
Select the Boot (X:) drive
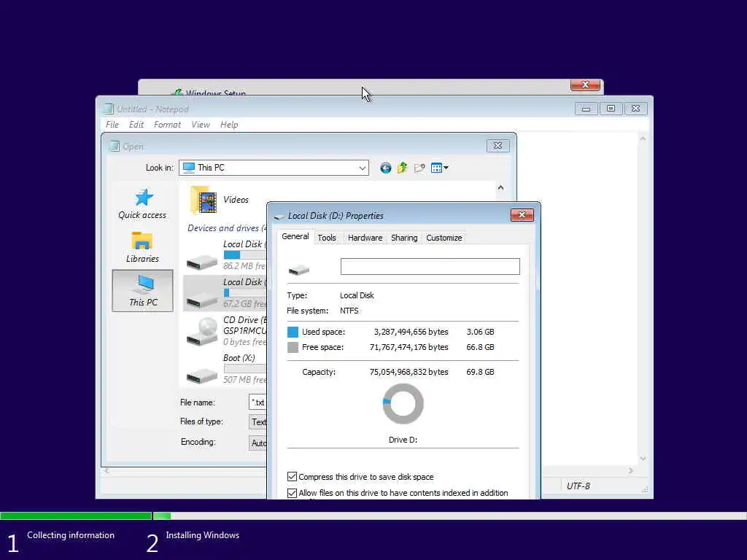pos(225,369)
